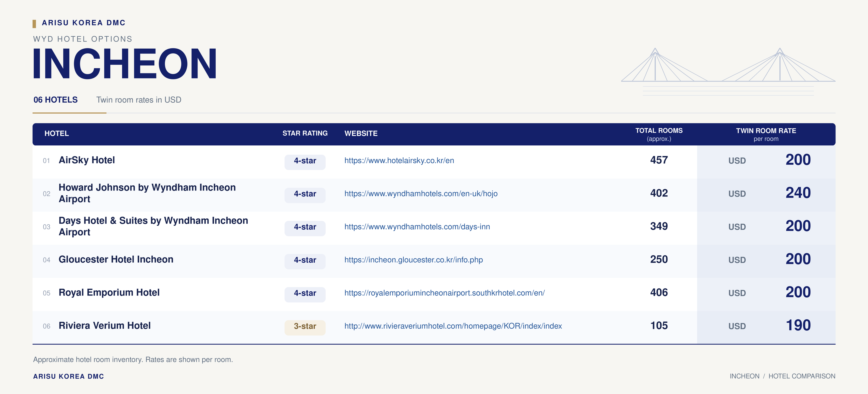Open the AirSky Hotel website link
The width and height of the screenshot is (868, 394).
click(x=399, y=160)
